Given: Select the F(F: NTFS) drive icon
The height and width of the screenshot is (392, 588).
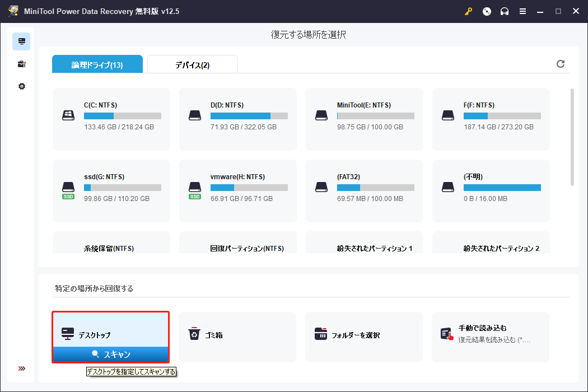Looking at the screenshot, I should (x=448, y=115).
